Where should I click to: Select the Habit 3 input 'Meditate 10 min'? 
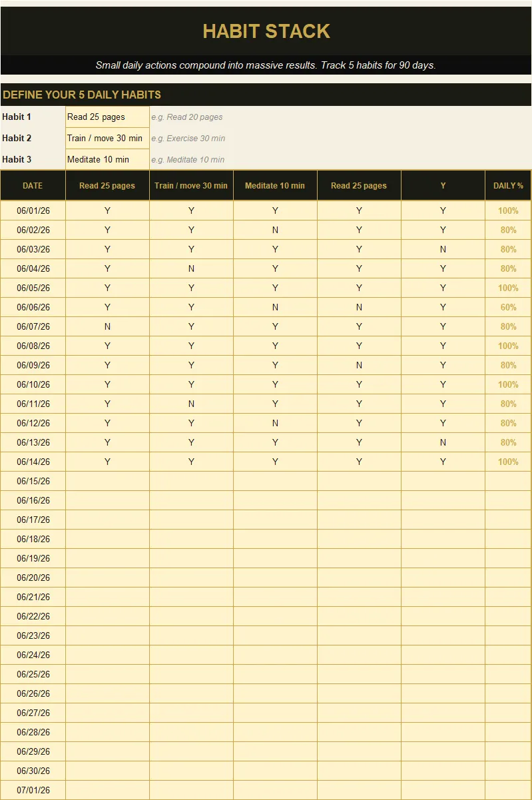click(107, 159)
